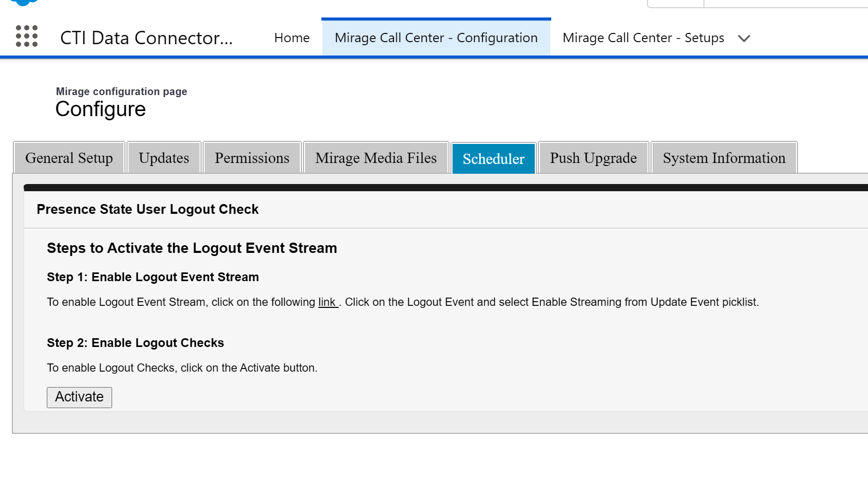Expand the Setups tab chevron dropdown

coord(744,39)
